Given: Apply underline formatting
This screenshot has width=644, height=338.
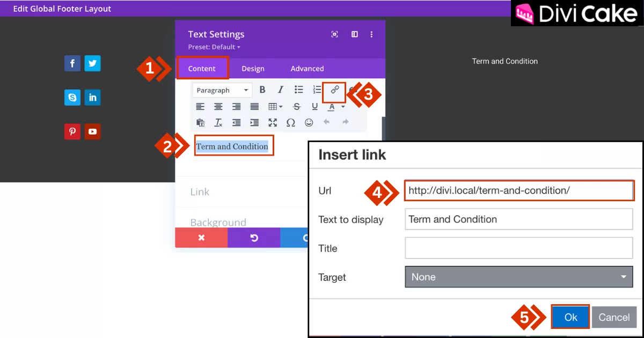Looking at the screenshot, I should 314,107.
